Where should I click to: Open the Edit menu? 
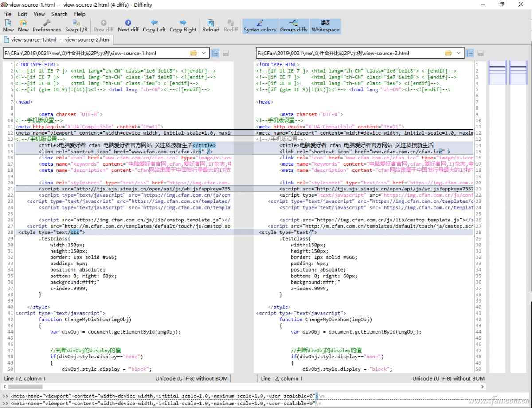tap(23, 14)
